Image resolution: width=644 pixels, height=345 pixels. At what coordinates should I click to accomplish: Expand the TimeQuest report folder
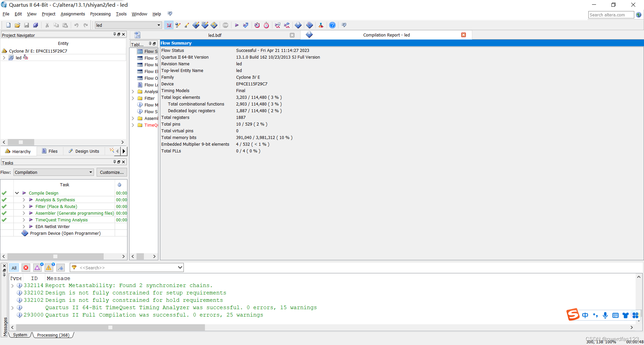click(x=133, y=125)
